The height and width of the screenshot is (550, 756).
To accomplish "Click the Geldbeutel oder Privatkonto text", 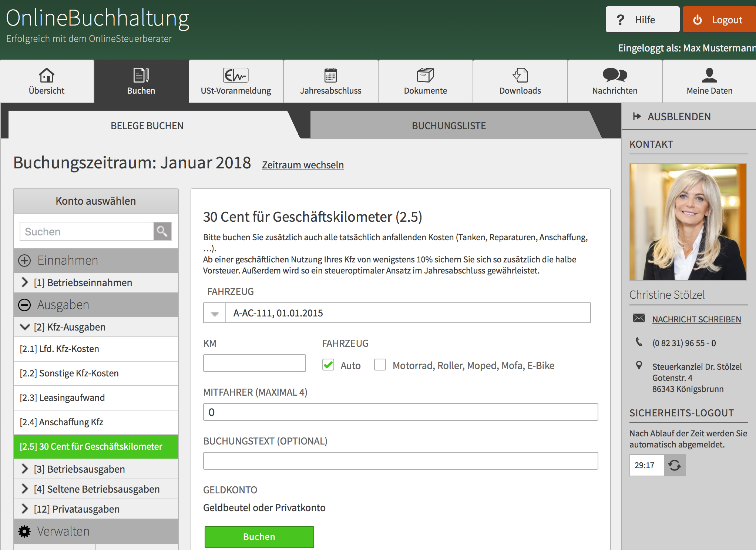I will click(264, 507).
